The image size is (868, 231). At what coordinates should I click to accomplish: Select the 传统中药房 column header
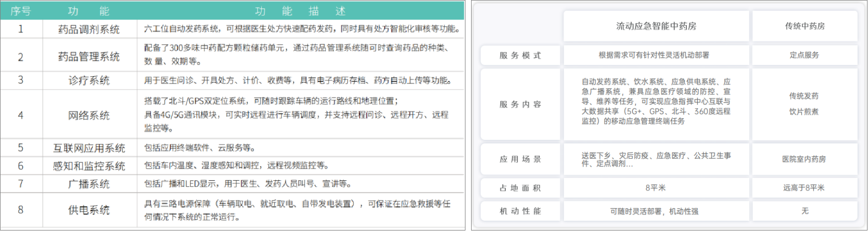805,26
